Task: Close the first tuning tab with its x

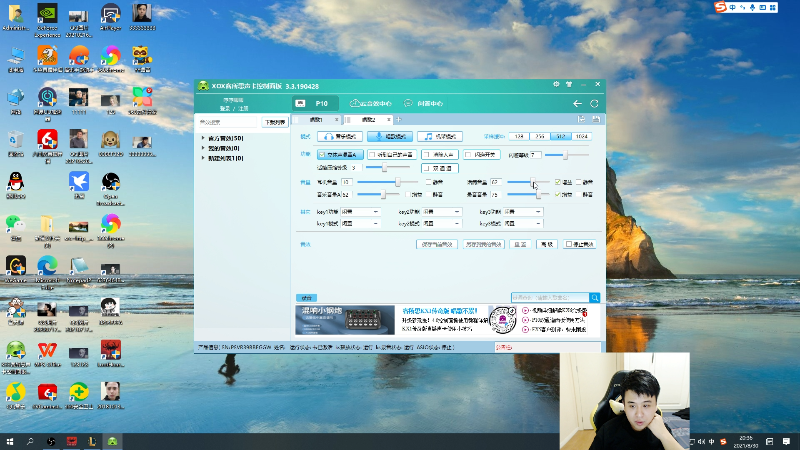Action: tap(336, 120)
